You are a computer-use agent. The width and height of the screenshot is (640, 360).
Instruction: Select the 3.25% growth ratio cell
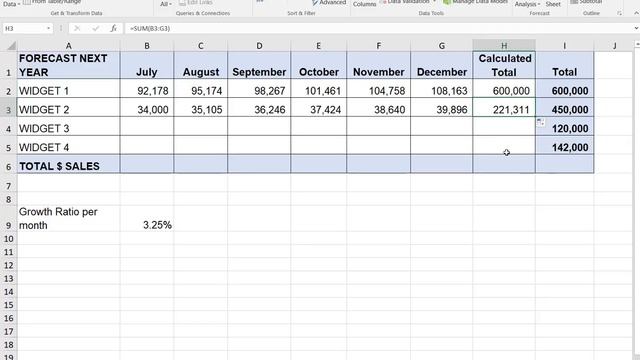(147, 218)
